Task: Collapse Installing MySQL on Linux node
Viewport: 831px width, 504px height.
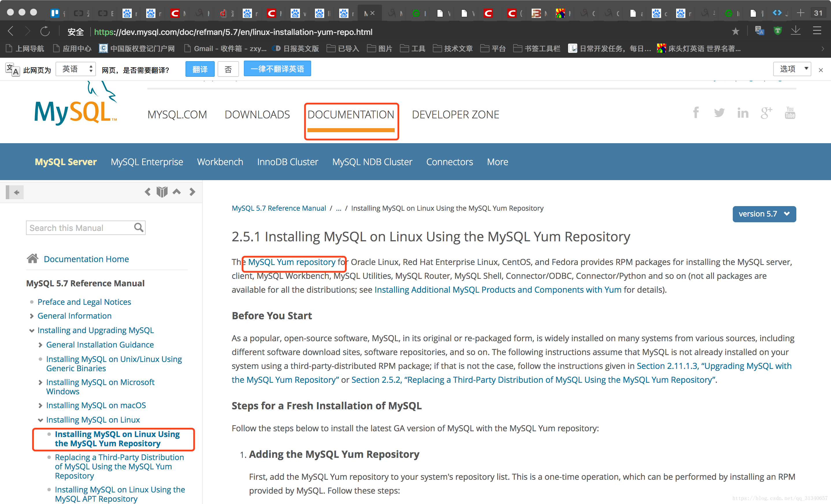Action: [40, 420]
